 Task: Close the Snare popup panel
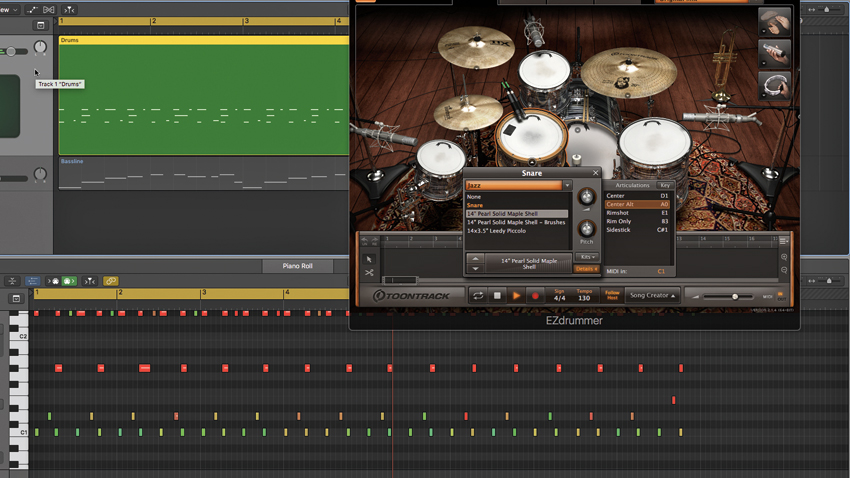[595, 173]
